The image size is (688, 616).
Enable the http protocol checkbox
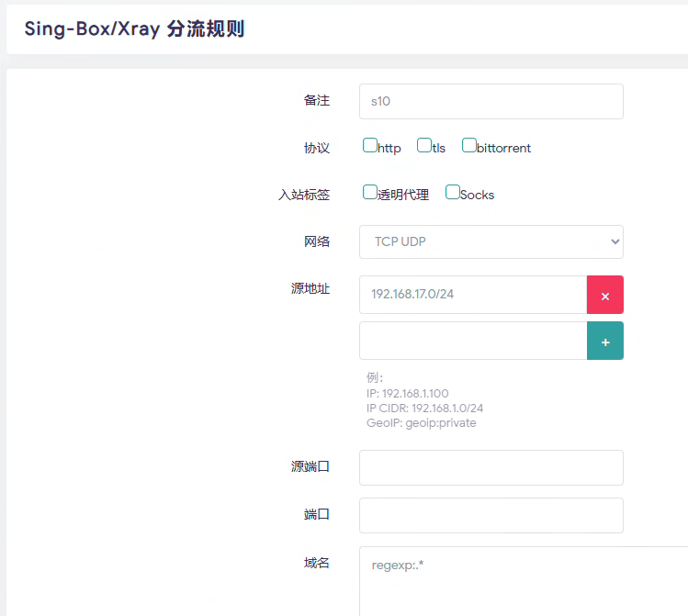point(370,145)
